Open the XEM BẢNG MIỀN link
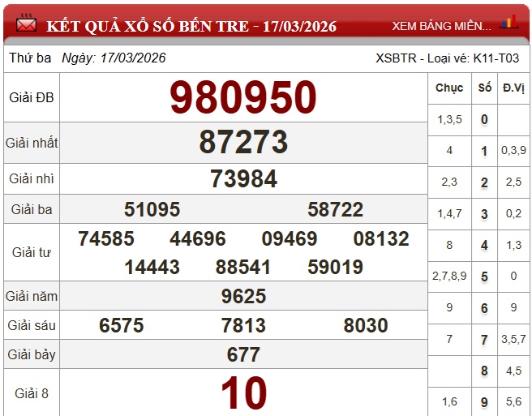Image resolution: width=532 pixels, height=416 pixels. coord(441,25)
